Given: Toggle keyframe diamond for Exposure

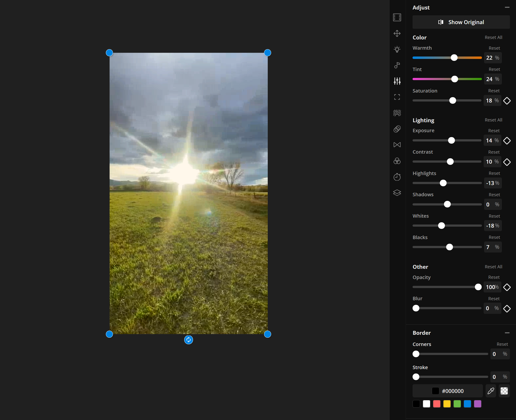Looking at the screenshot, I should 507,140.
